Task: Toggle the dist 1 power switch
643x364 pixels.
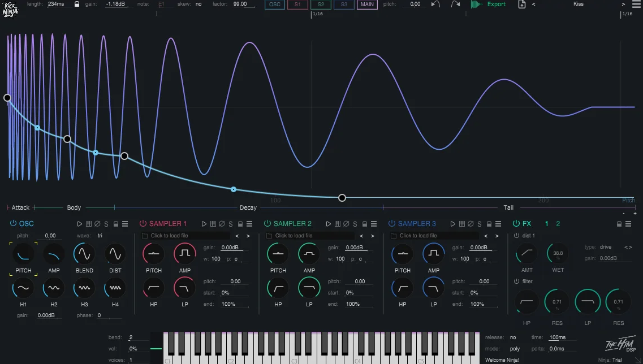Action: coord(516,236)
